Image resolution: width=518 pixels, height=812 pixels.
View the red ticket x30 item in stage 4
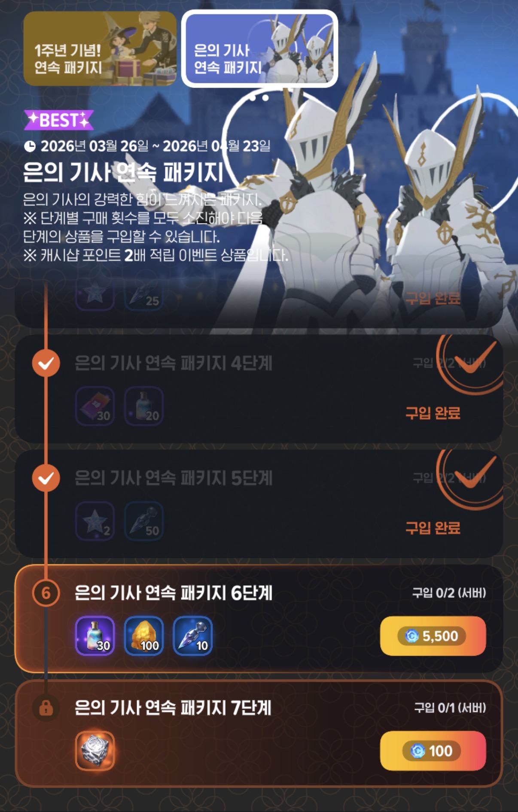coord(95,406)
